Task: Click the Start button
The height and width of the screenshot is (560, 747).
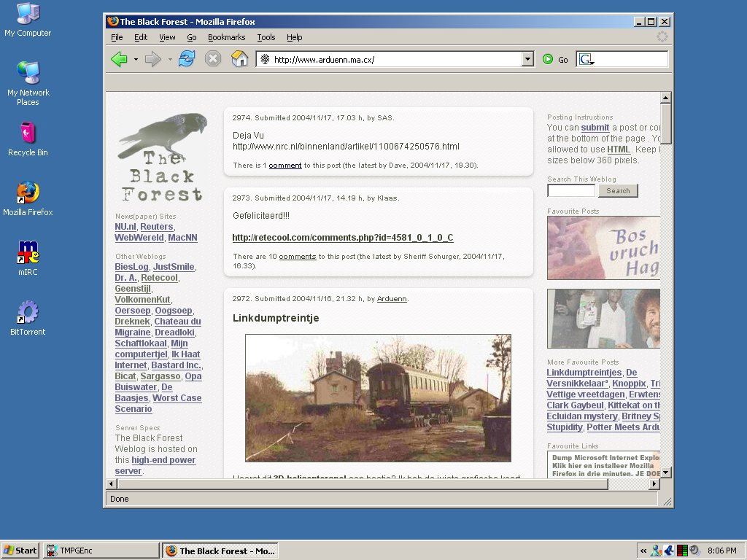Action: click(x=20, y=551)
